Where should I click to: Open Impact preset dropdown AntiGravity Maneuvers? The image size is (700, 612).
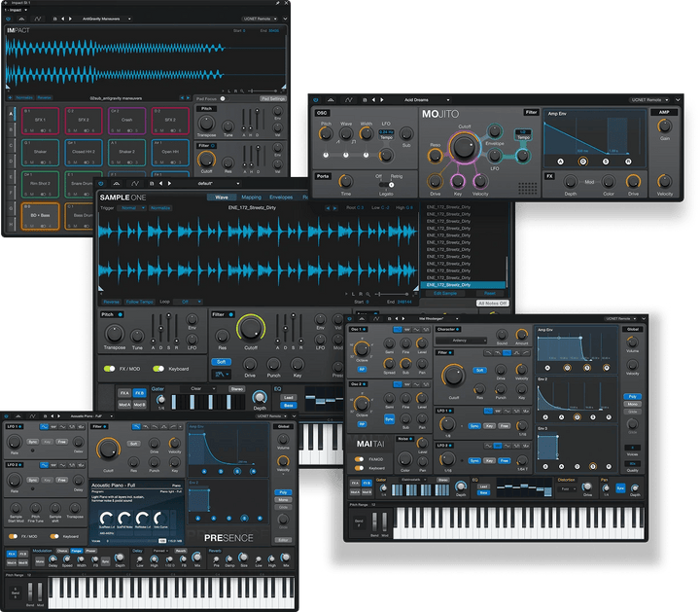click(106, 18)
